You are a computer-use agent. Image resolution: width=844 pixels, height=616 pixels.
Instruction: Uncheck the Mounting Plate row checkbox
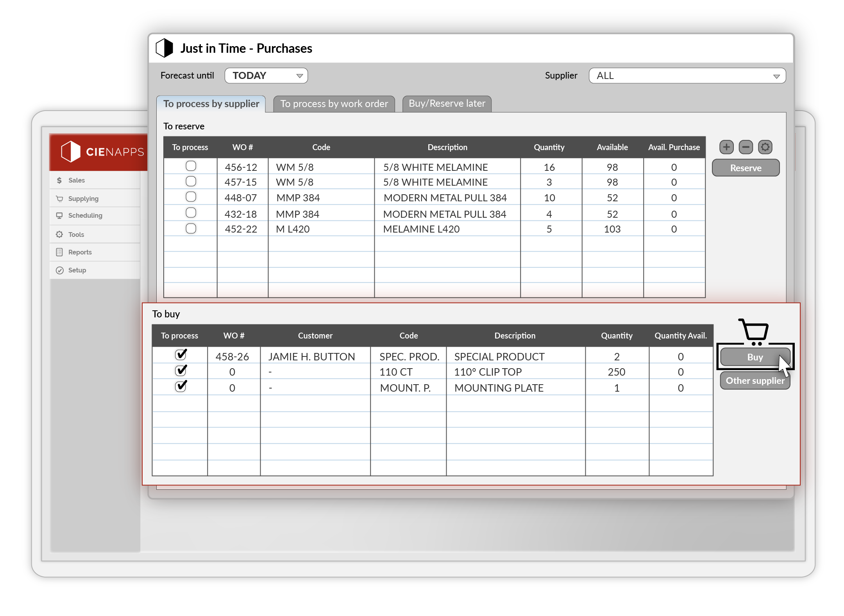pos(181,387)
